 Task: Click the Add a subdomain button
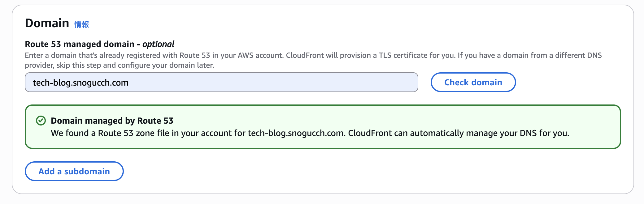point(74,171)
